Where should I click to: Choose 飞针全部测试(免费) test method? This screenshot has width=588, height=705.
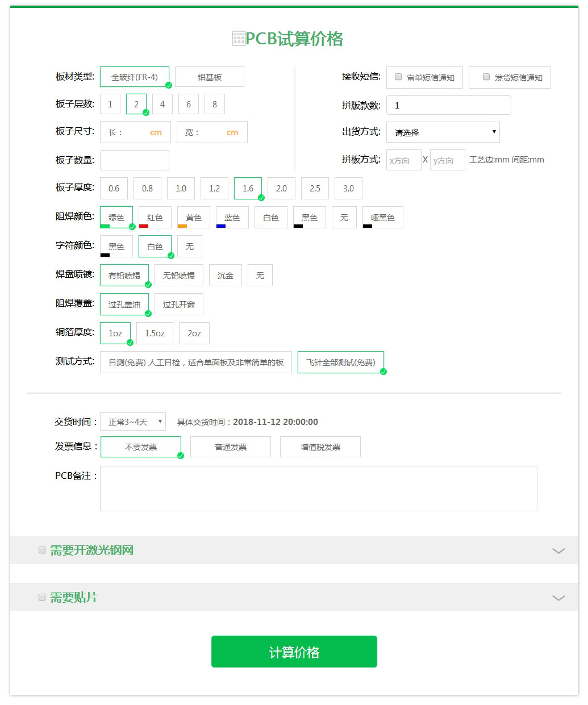341,362
